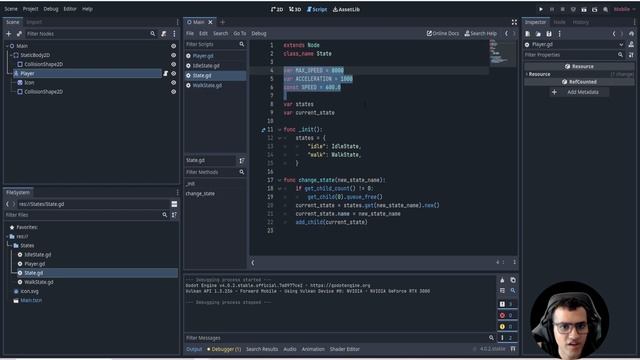Open IdleState.gd in the script list
Viewport: 640px width, 360px height.
tap(206, 66)
